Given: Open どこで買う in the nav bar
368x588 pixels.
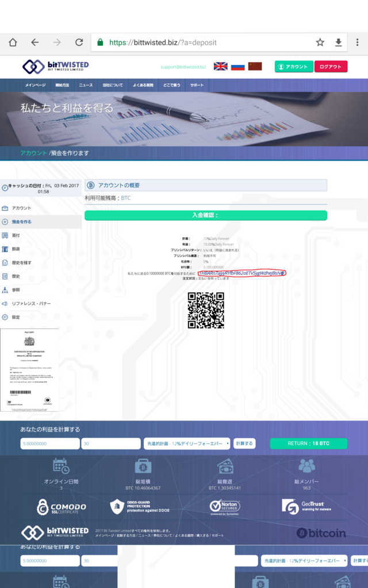Looking at the screenshot, I should (171, 85).
